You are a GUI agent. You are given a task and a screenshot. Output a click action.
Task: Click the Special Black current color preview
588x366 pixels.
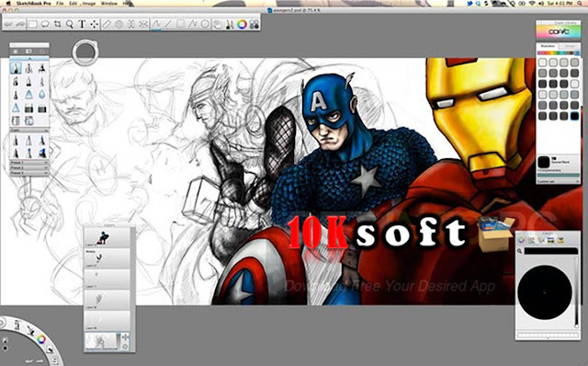click(544, 162)
